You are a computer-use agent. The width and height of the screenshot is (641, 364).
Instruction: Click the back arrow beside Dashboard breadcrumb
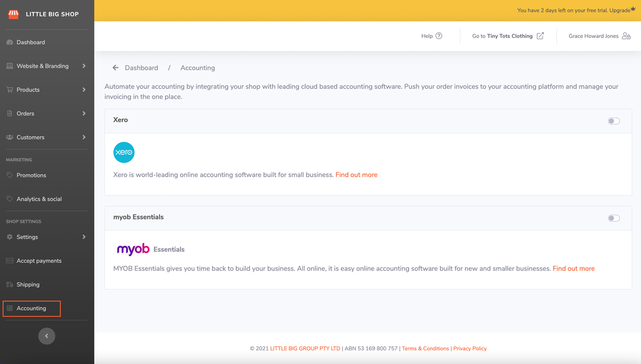(x=115, y=68)
